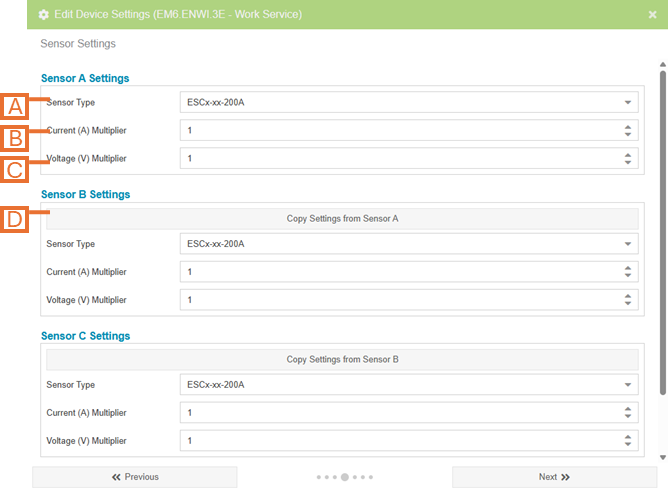Click the gear icon in the dialog title

(43, 14)
